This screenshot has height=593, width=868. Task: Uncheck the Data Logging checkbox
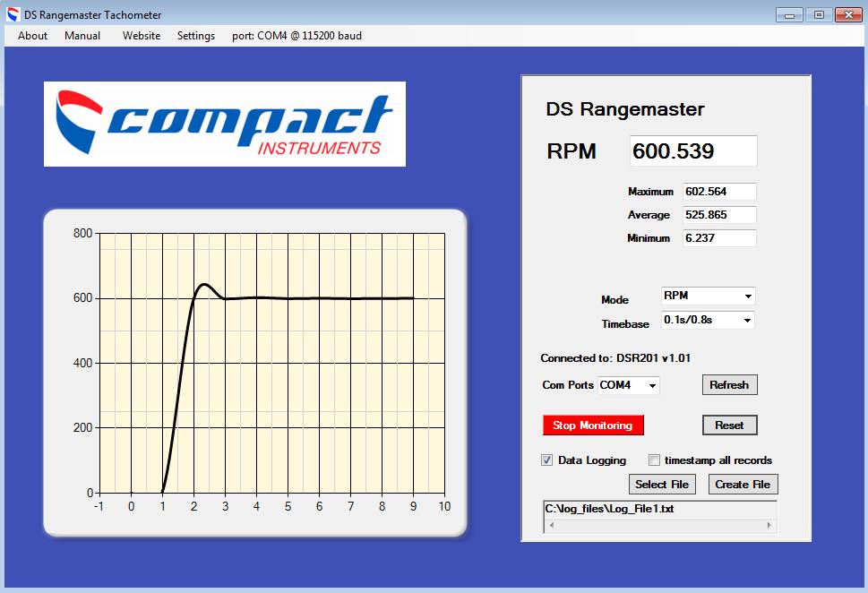[547, 460]
